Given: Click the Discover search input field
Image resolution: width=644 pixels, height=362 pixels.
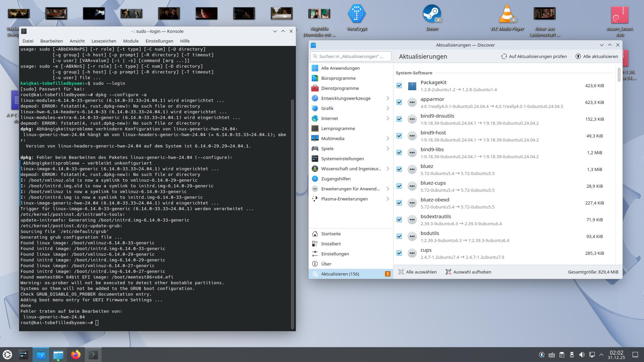Looking at the screenshot, I should [x=351, y=56].
